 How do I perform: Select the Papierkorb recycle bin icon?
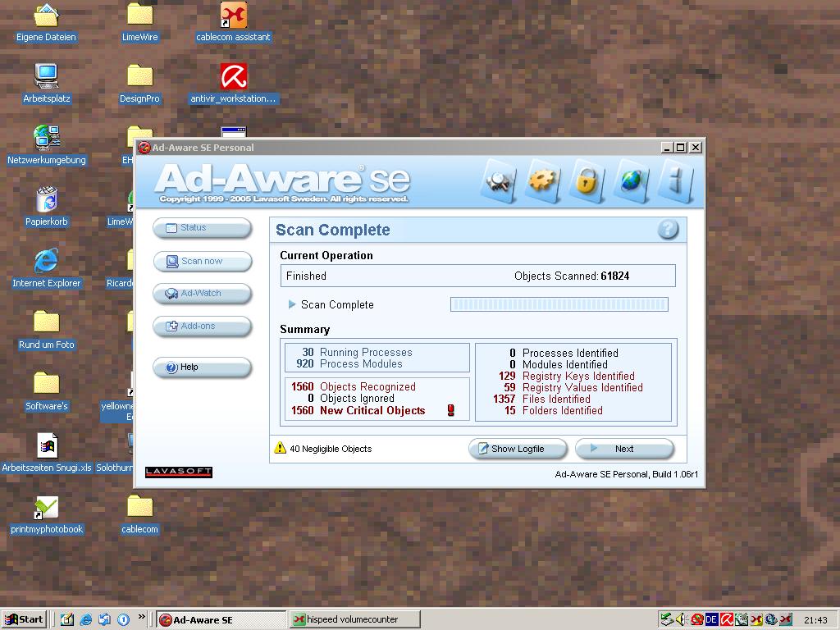point(47,200)
